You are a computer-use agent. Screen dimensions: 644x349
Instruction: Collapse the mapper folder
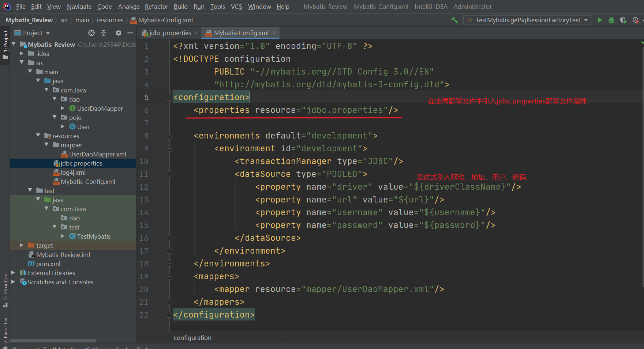click(x=46, y=145)
